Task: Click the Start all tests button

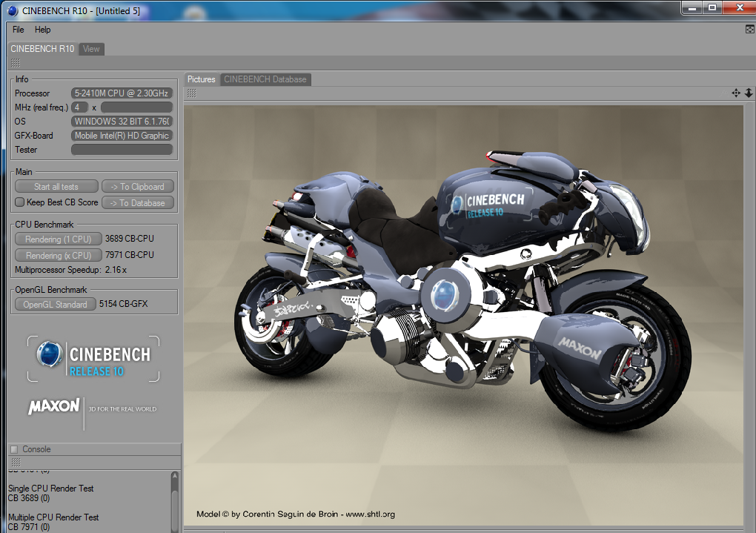Action: point(56,187)
